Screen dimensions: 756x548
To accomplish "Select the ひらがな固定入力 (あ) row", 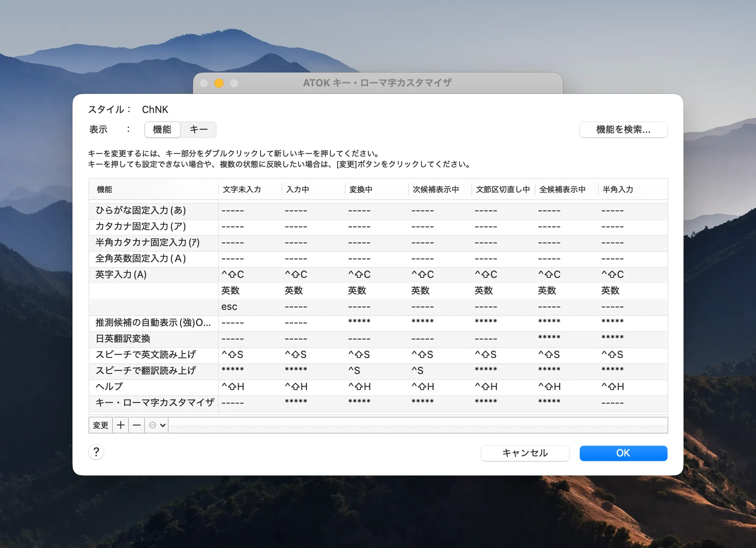I will pos(378,211).
